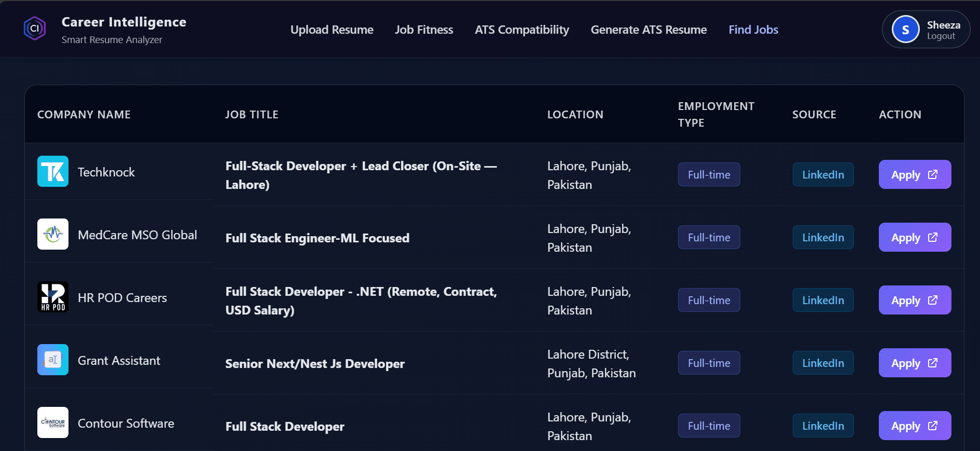Click the 'HR POD Careers' company name
This screenshot has height=451, width=980.
click(x=122, y=298)
